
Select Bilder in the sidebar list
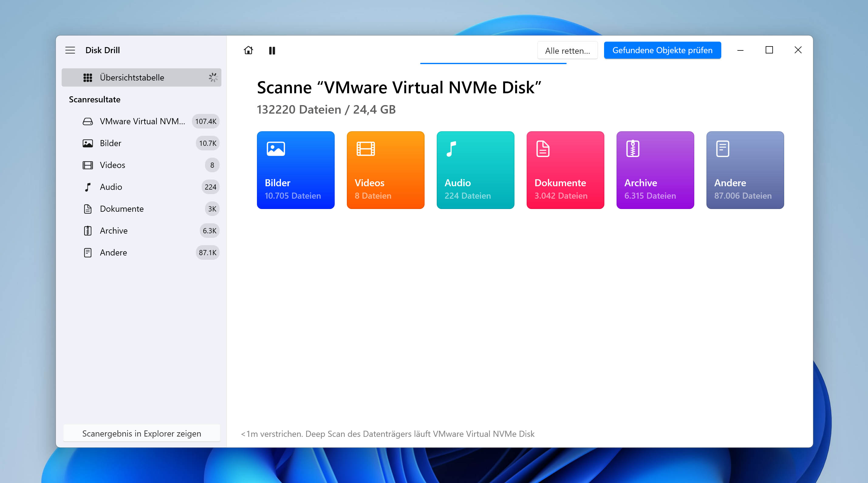[x=142, y=143]
